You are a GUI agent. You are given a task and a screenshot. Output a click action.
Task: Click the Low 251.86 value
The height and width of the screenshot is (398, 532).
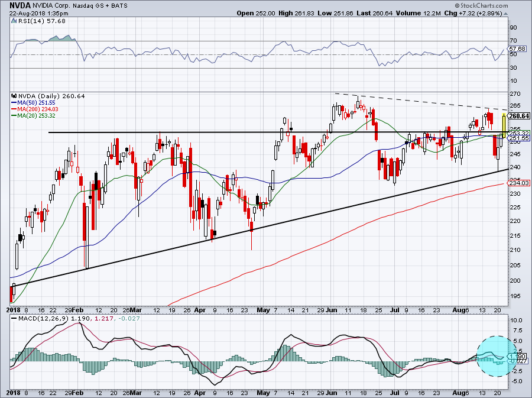(x=335, y=13)
